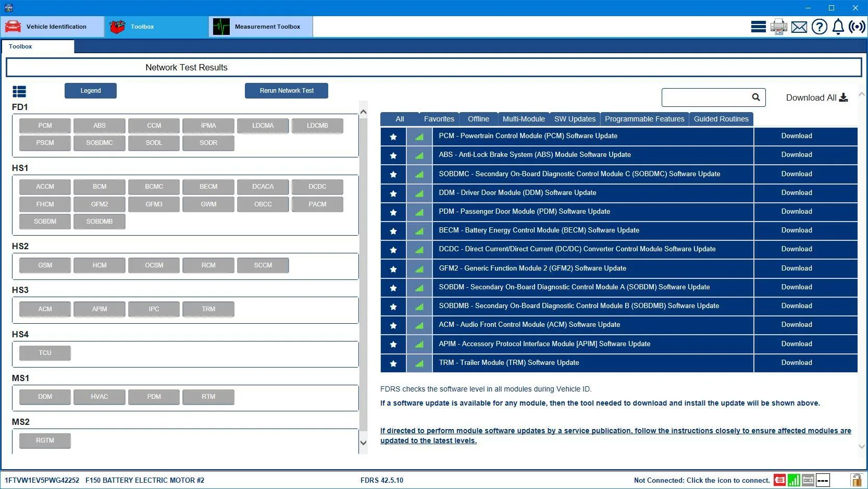Click the green signal strength status icon
The height and width of the screenshot is (489, 868).
(793, 480)
